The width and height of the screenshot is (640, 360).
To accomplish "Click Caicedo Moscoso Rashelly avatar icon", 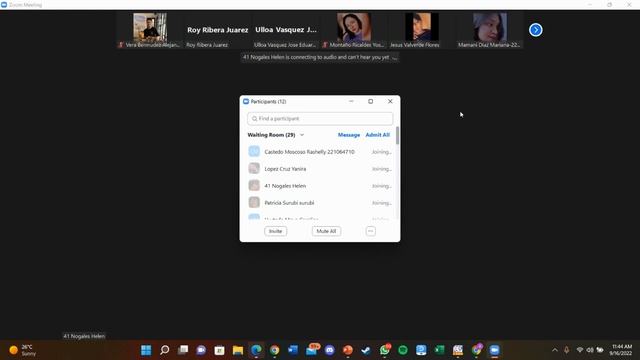I will 254,151.
